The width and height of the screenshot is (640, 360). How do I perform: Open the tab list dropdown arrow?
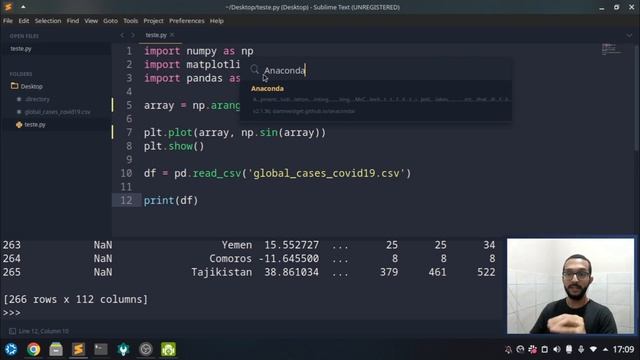629,36
